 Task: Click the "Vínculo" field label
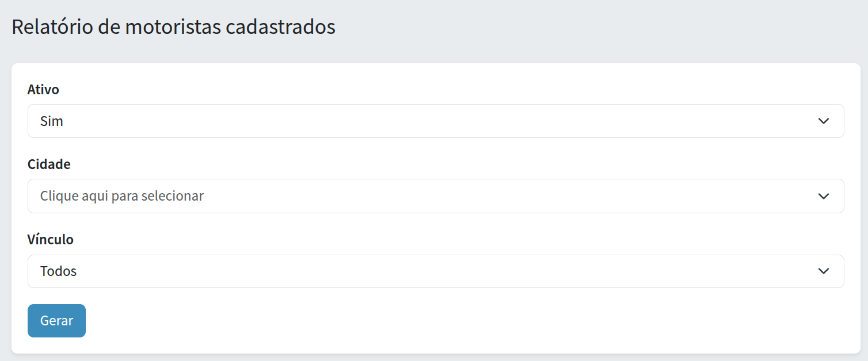[x=51, y=240]
